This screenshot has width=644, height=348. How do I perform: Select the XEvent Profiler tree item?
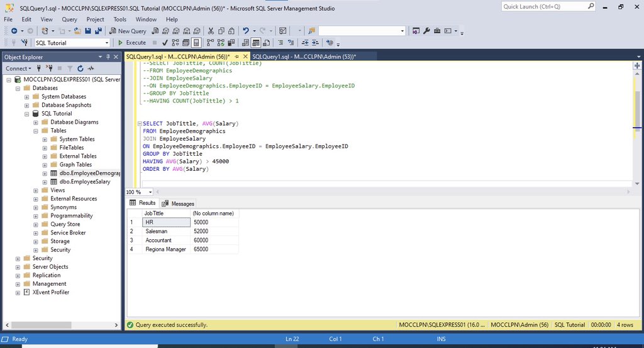click(51, 292)
